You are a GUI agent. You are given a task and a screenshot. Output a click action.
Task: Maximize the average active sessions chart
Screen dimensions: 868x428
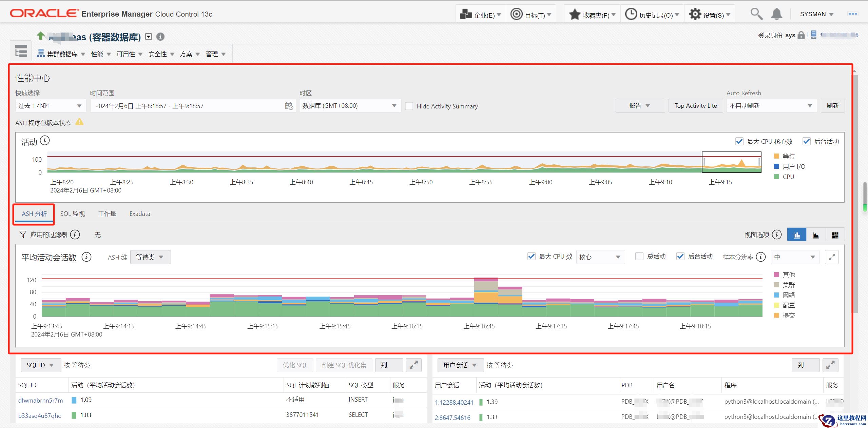(x=832, y=257)
